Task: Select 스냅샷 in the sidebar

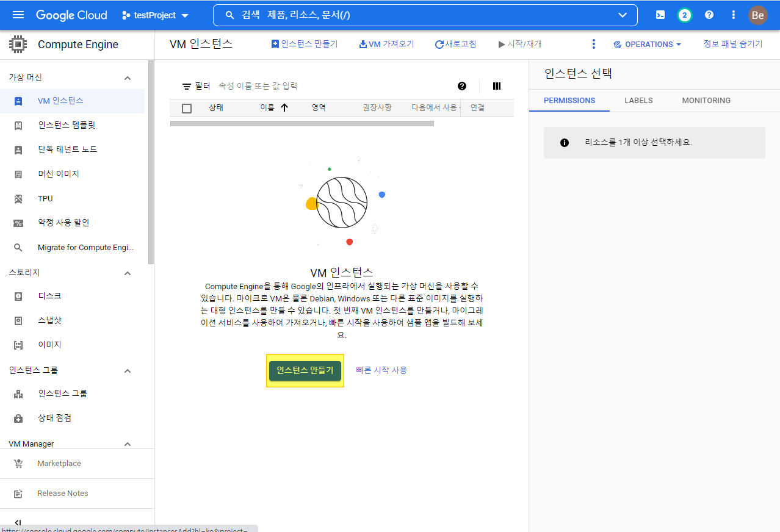Action: coord(73,321)
